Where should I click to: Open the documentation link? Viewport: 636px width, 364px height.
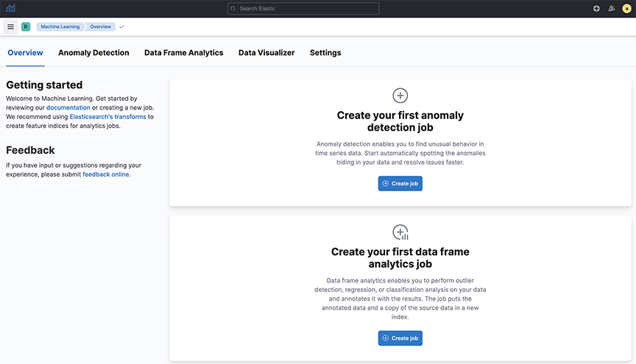click(x=68, y=107)
